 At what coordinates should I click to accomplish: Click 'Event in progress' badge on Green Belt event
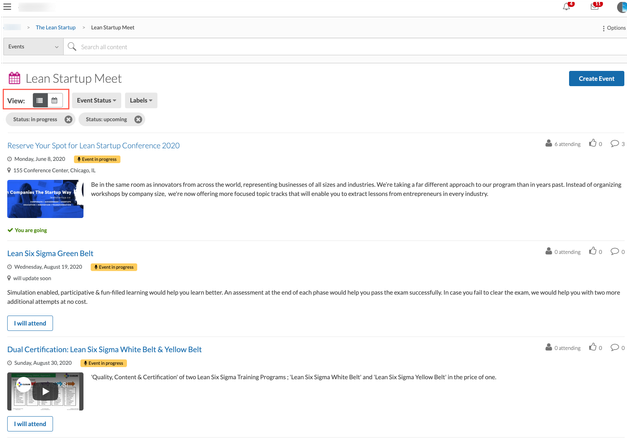pos(114,267)
